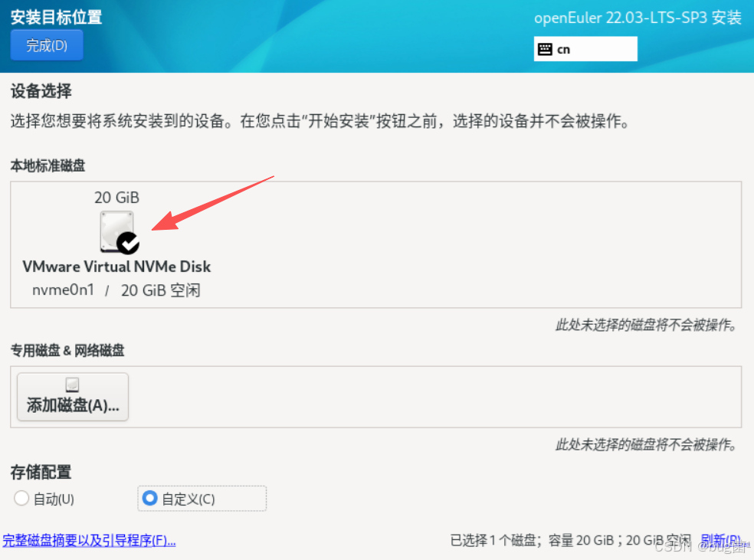Click the 已选择 1 个磁盘 status text
The image size is (754, 560).
pos(493,540)
